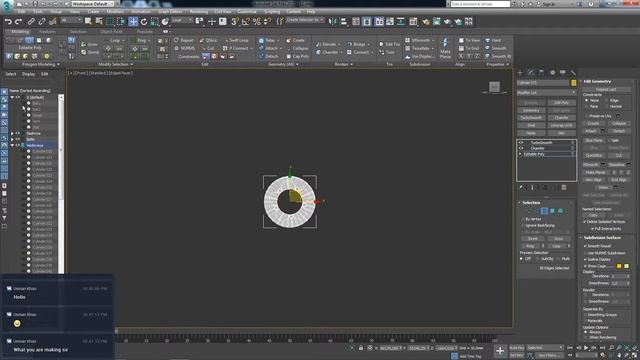Toggle the Percent Snap icon
The image size is (640, 360).
(257, 22)
